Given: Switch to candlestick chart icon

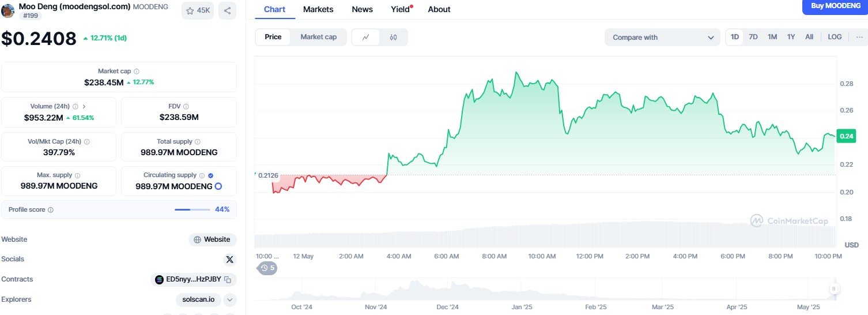Looking at the screenshot, I should coord(393,37).
